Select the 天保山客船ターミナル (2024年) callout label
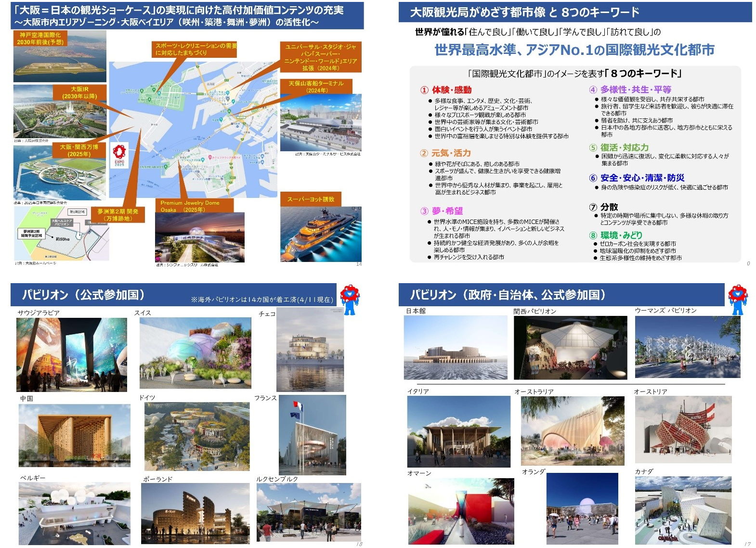 pyautogui.click(x=316, y=87)
